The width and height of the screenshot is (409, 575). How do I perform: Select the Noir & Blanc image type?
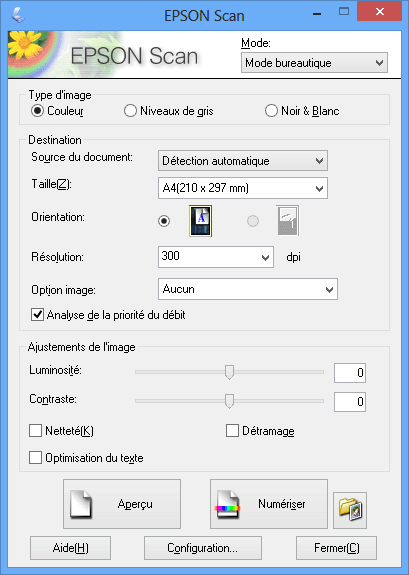(271, 111)
